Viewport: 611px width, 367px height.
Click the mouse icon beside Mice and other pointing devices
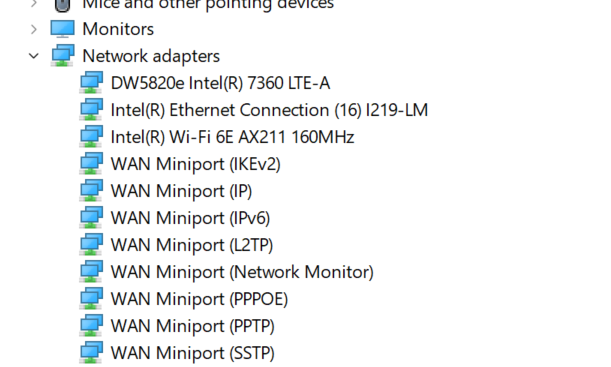(62, 5)
